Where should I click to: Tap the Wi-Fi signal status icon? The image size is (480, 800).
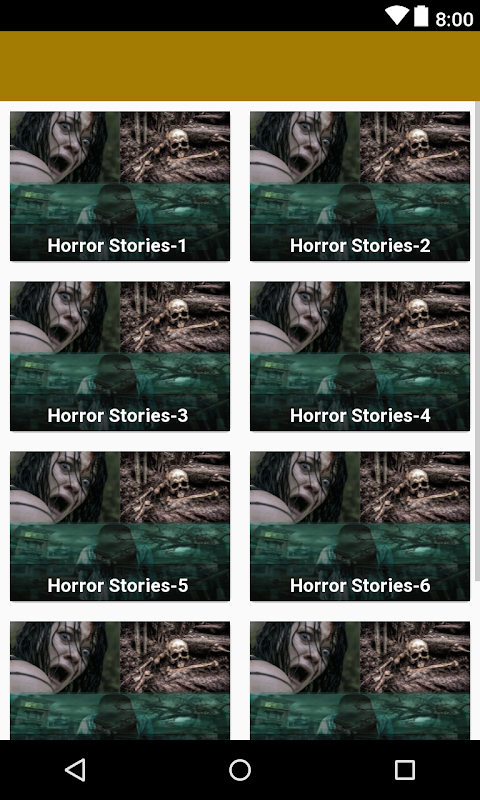point(396,16)
